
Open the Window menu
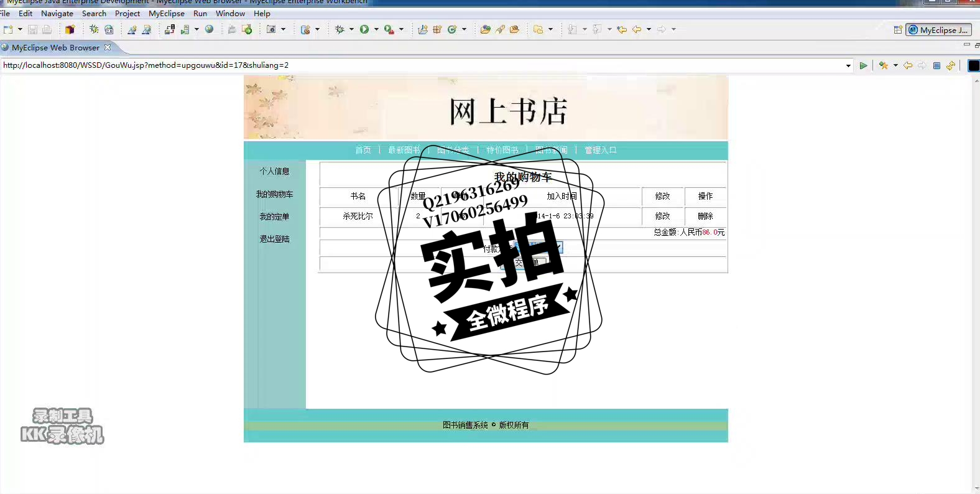point(230,13)
